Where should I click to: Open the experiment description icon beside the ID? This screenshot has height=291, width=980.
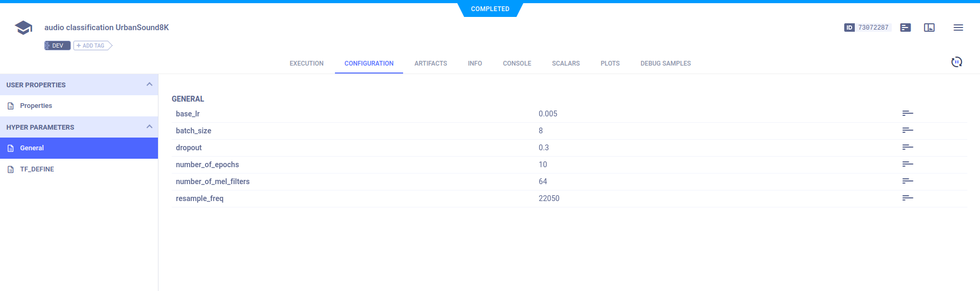(906, 28)
